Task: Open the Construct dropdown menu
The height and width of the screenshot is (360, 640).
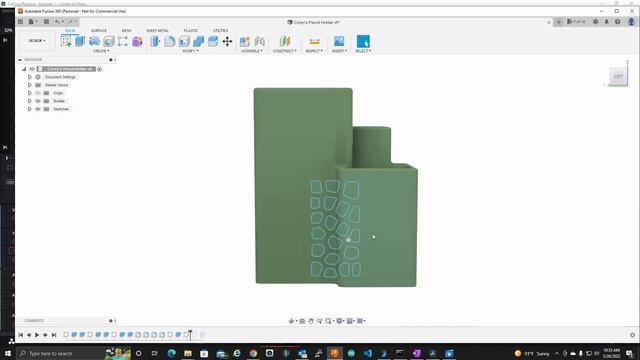Action: (x=284, y=51)
